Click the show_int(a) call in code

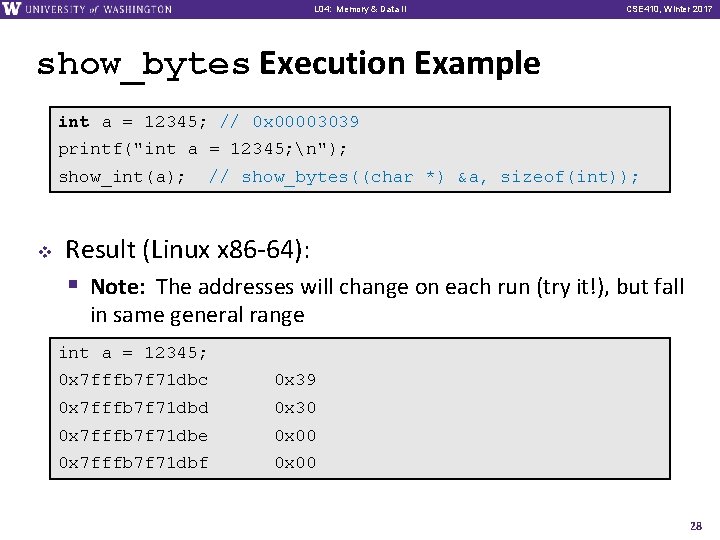(x=122, y=177)
